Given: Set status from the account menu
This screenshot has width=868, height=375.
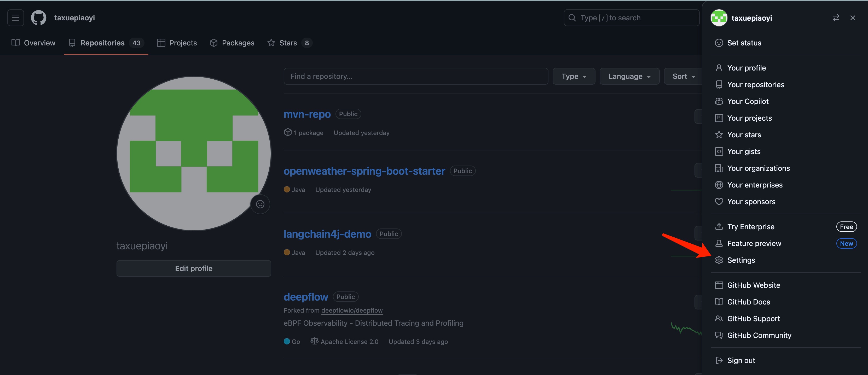Looking at the screenshot, I should pos(744,43).
